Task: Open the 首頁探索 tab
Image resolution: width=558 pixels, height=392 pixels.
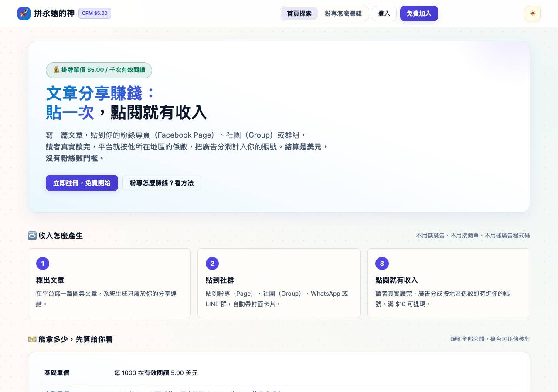Action: tap(299, 14)
